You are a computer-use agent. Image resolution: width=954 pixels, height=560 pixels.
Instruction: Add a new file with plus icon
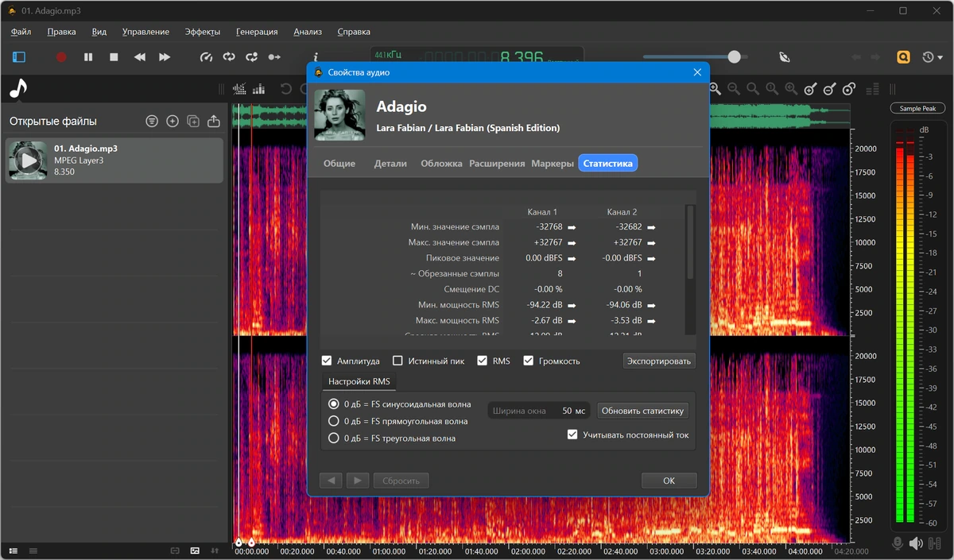[x=173, y=121]
